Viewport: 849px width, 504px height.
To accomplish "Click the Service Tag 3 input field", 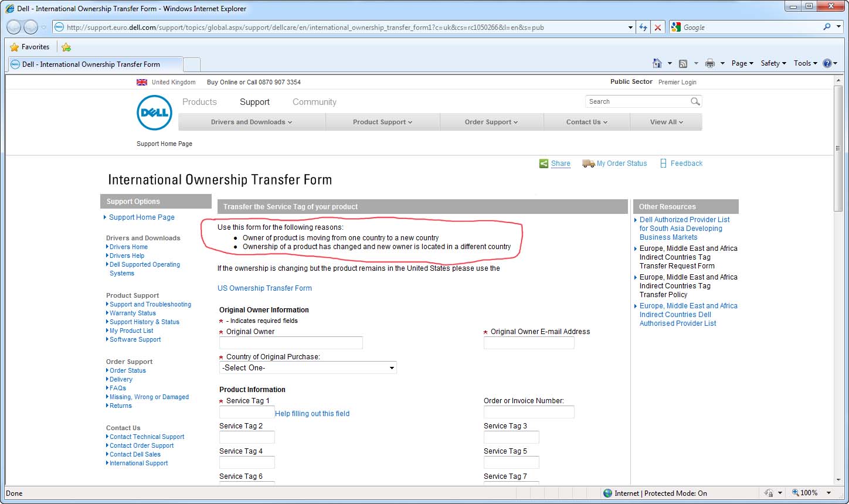I will 511,437.
